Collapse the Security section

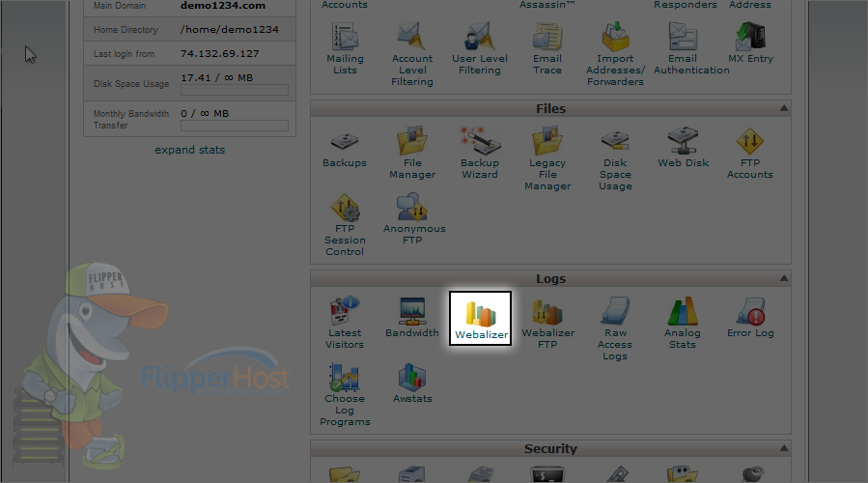click(784, 448)
